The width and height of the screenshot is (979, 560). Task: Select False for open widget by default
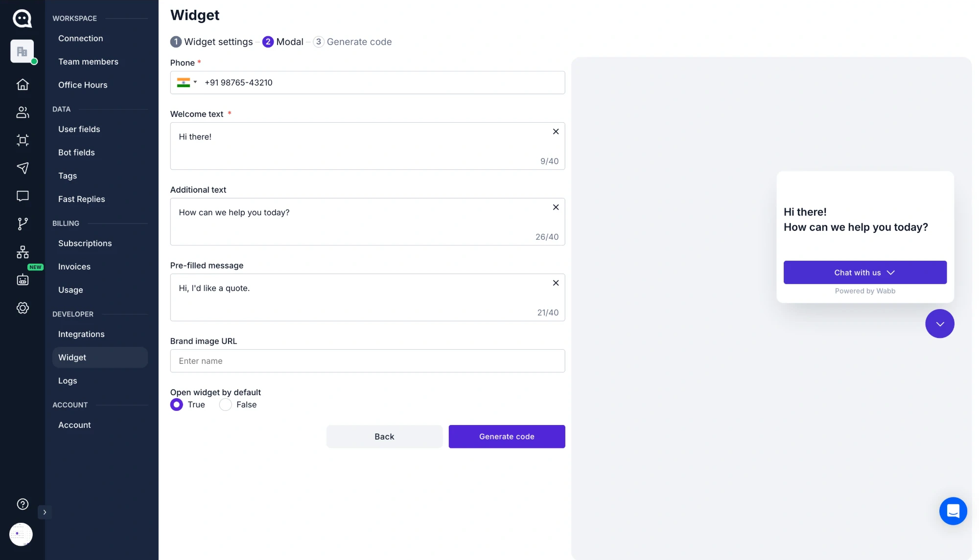coord(225,405)
